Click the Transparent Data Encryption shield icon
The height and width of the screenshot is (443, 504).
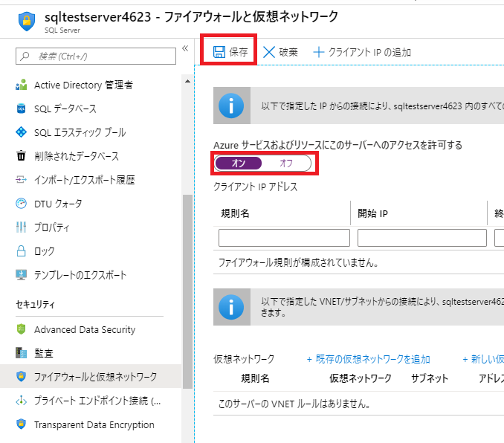(x=22, y=424)
